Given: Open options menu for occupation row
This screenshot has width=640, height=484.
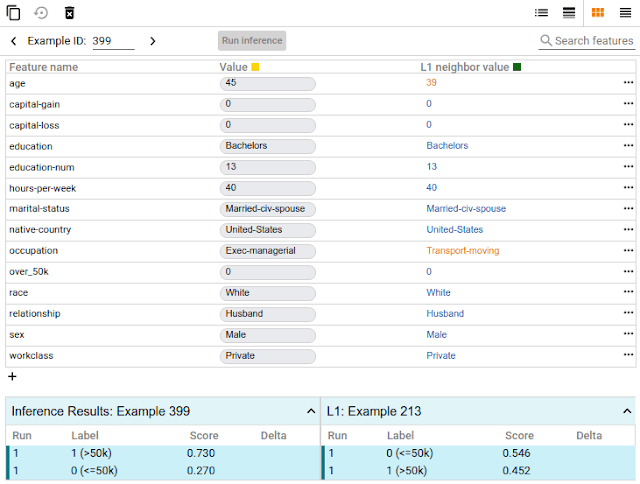Looking at the screenshot, I should [x=628, y=251].
